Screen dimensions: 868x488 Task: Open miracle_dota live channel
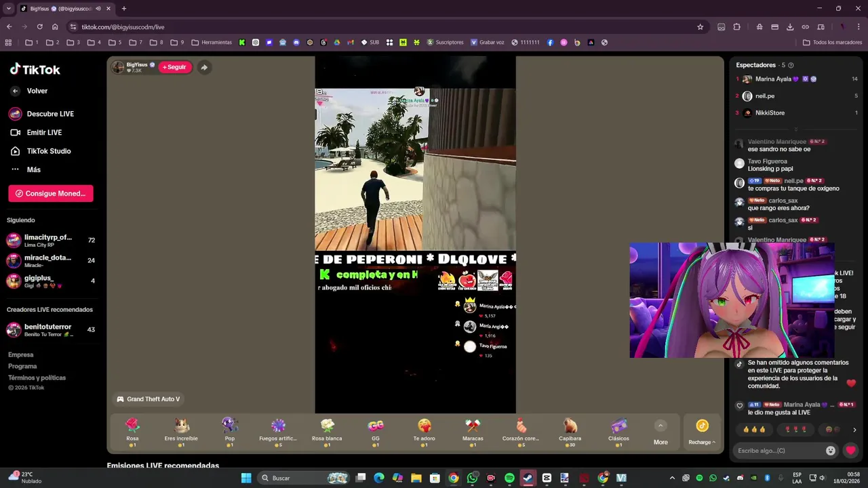click(x=51, y=260)
